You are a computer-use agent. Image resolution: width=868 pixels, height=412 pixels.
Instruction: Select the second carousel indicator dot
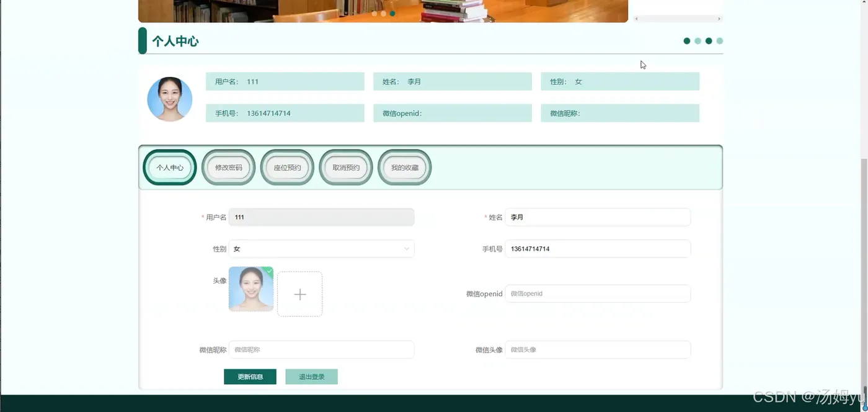[x=383, y=13]
